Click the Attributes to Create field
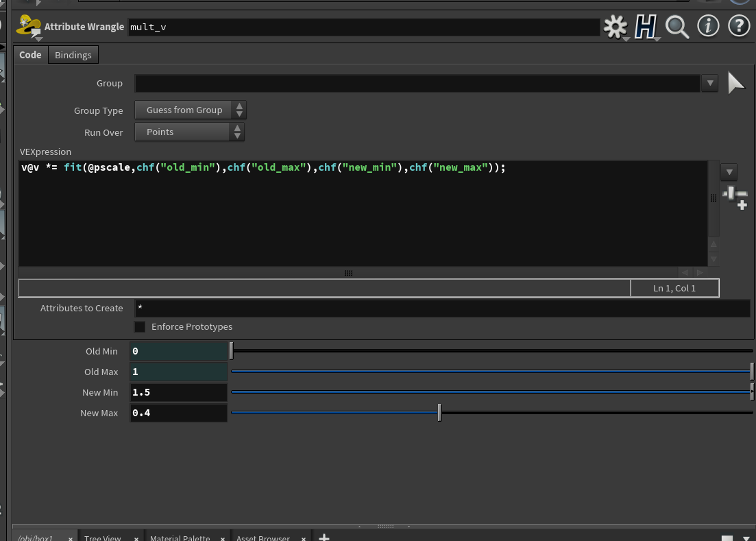The height and width of the screenshot is (541, 756). pos(442,308)
